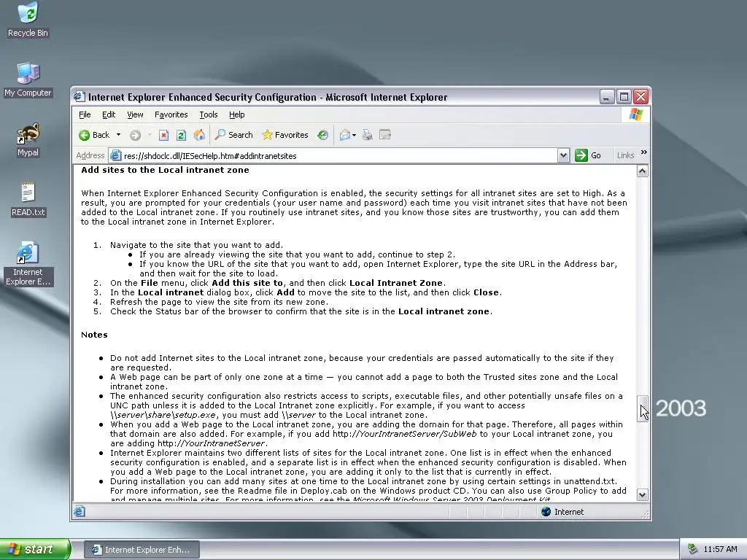Open the Tools menu
This screenshot has height=560, width=747.
[208, 114]
